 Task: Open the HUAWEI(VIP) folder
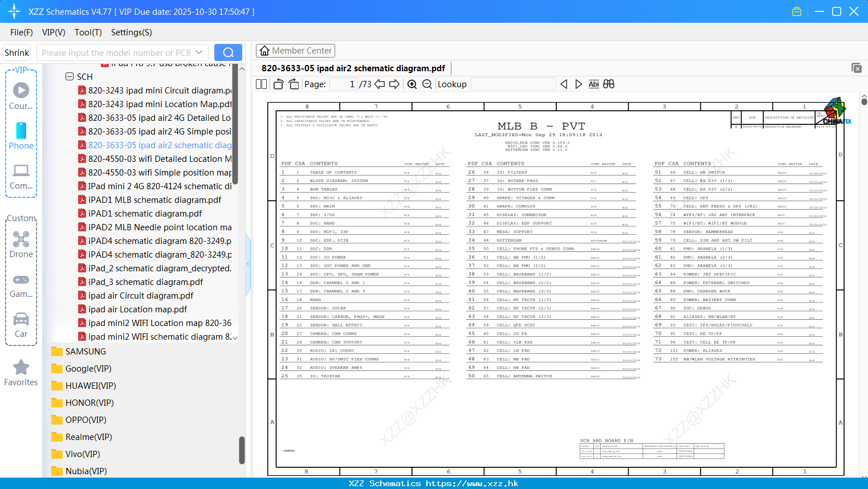(x=84, y=386)
